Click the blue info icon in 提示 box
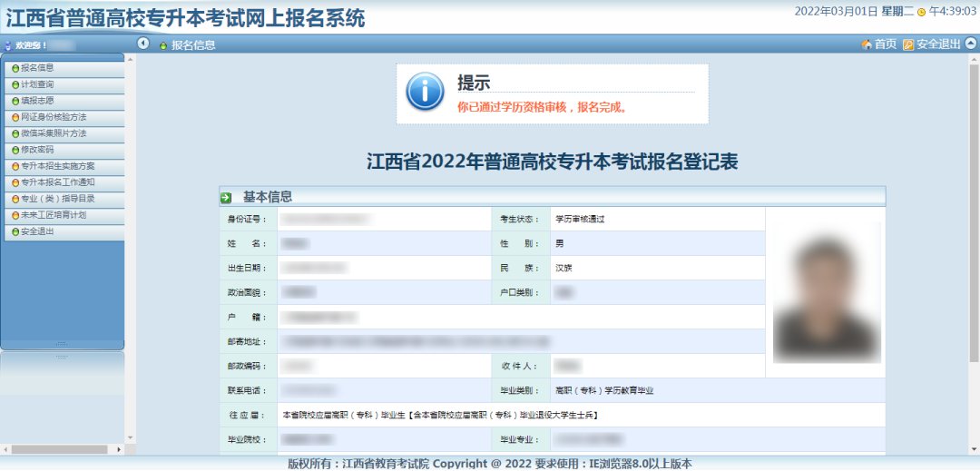This screenshot has height=471, width=980. pyautogui.click(x=424, y=93)
